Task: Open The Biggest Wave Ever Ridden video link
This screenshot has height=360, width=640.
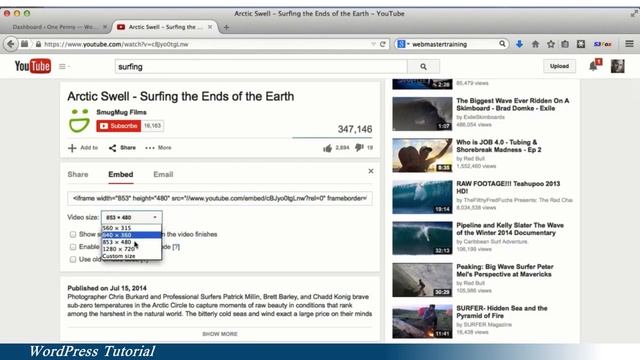Action: click(x=513, y=104)
